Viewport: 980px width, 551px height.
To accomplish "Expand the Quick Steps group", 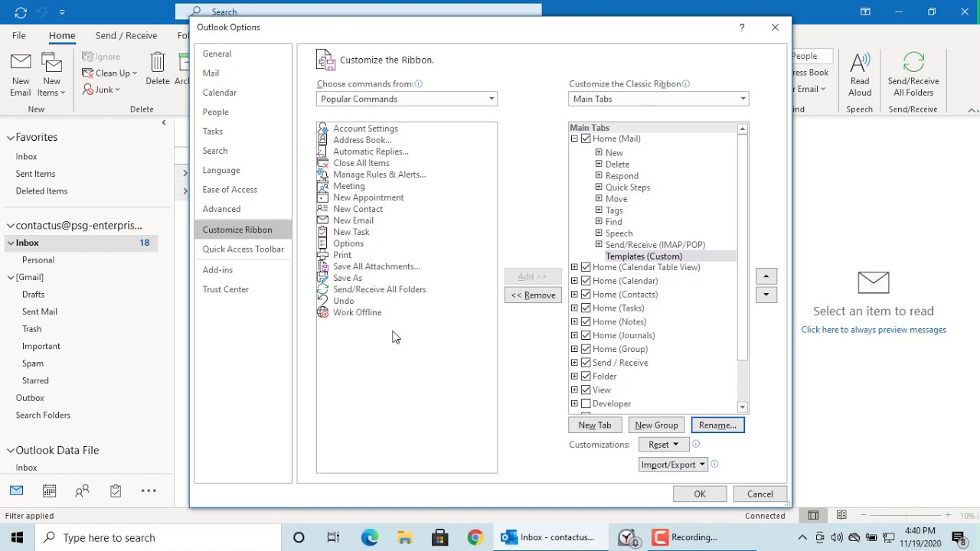I will 599,187.
